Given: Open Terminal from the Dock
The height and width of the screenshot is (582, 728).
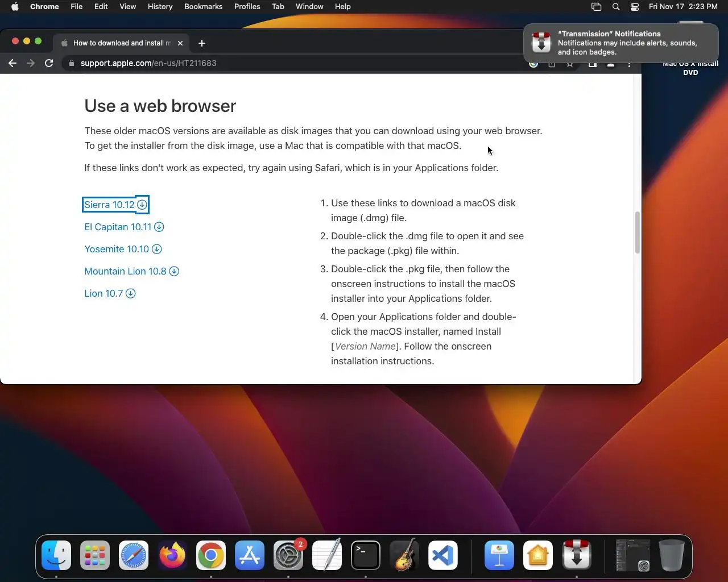Looking at the screenshot, I should [x=366, y=555].
